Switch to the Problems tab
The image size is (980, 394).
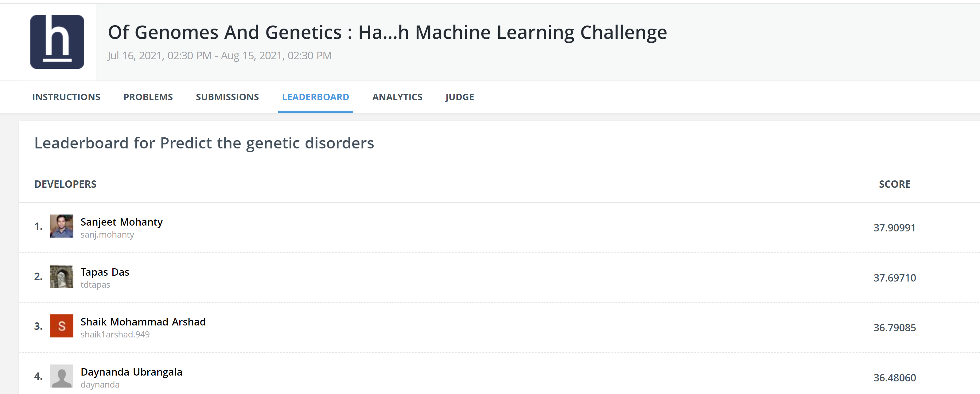click(x=148, y=97)
